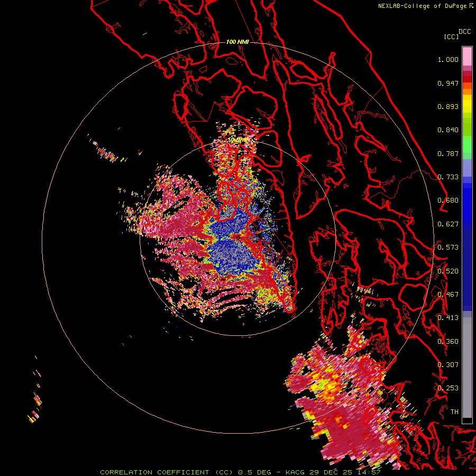Click the large echo cluster in southeast corner
Viewport: 476px width, 476px height.
point(343,398)
